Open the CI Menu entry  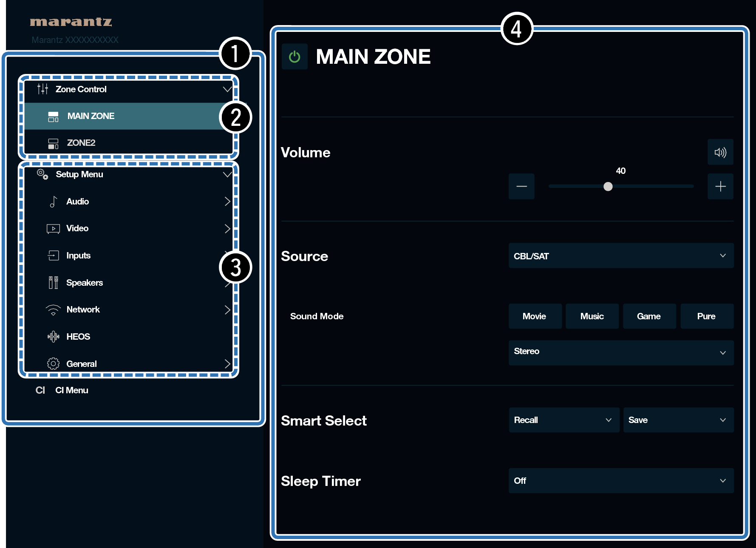(x=71, y=390)
